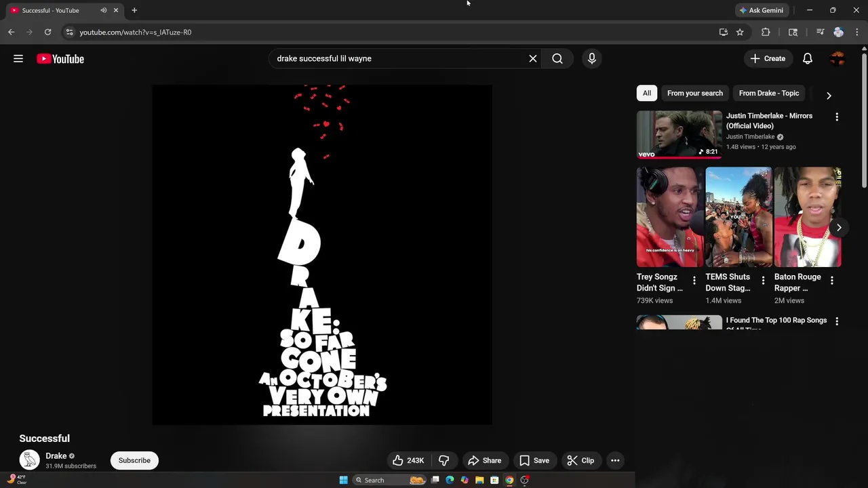Subscribe to the Drake channel
Image resolution: width=868 pixels, height=488 pixels.
[134, 460]
